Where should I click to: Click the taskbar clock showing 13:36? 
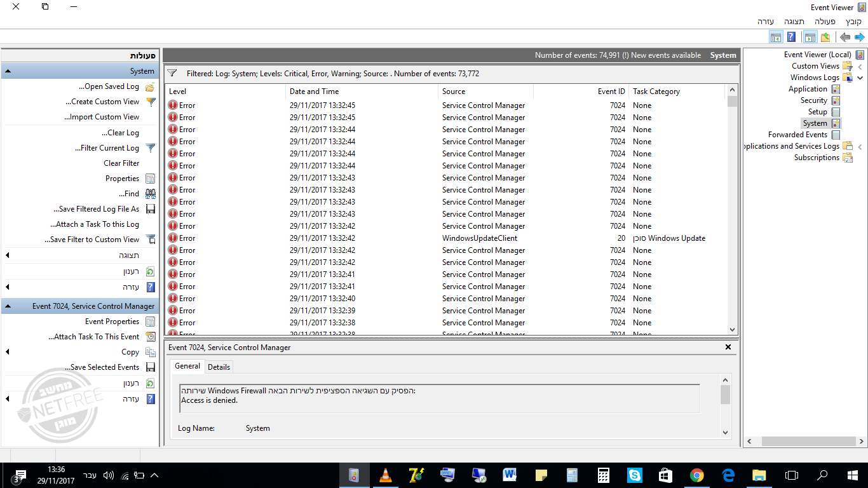click(x=56, y=475)
